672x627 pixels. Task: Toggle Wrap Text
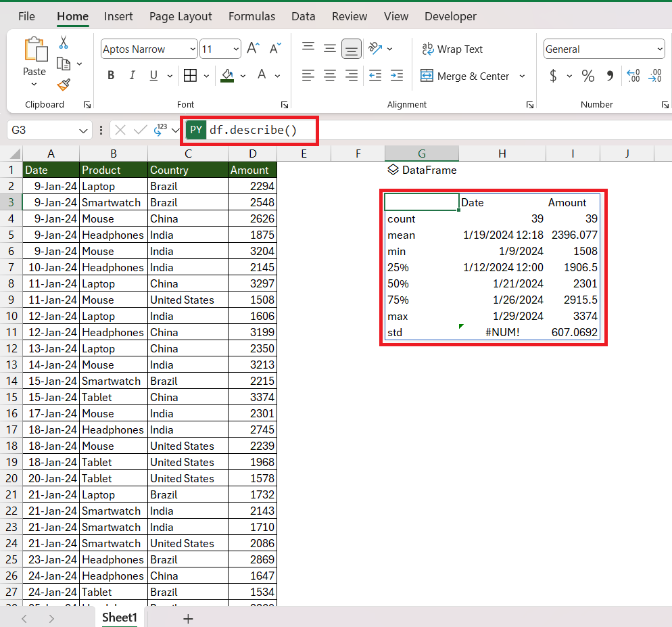tap(452, 49)
